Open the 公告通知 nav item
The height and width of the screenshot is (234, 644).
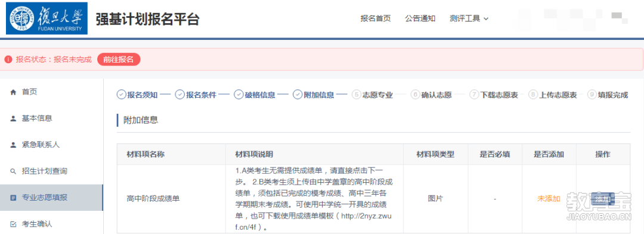420,18
